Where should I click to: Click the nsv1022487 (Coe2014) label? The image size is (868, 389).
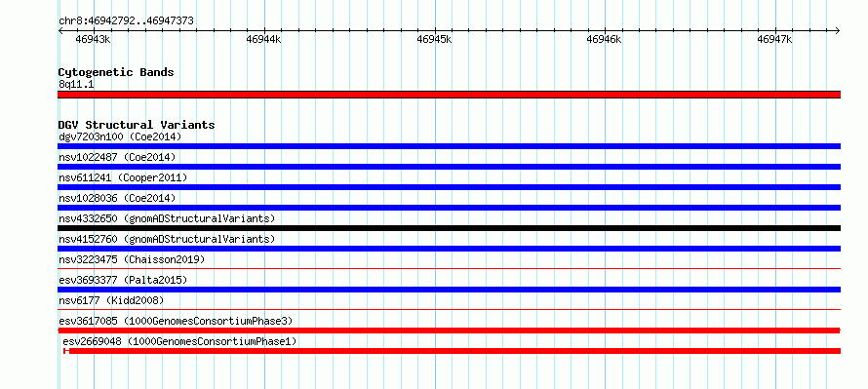(117, 157)
